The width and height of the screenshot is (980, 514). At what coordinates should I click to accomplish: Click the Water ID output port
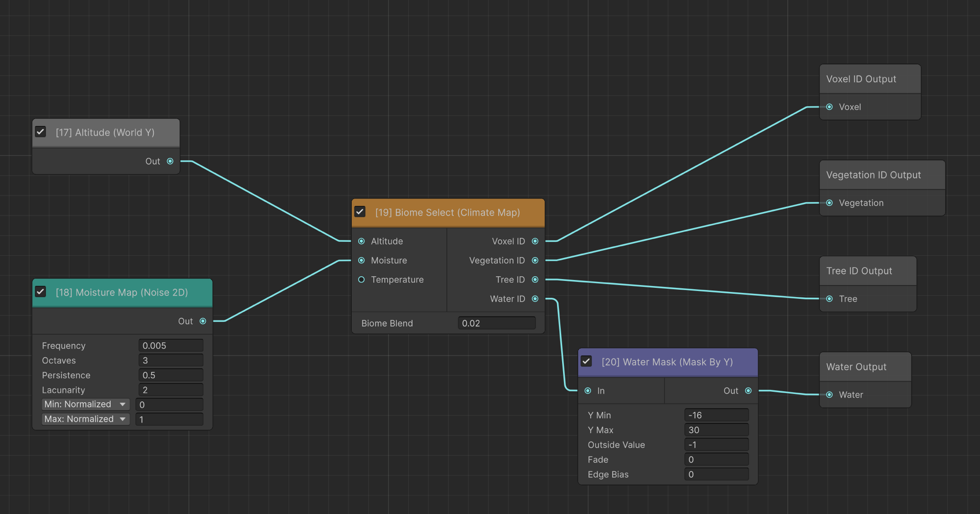click(x=535, y=299)
